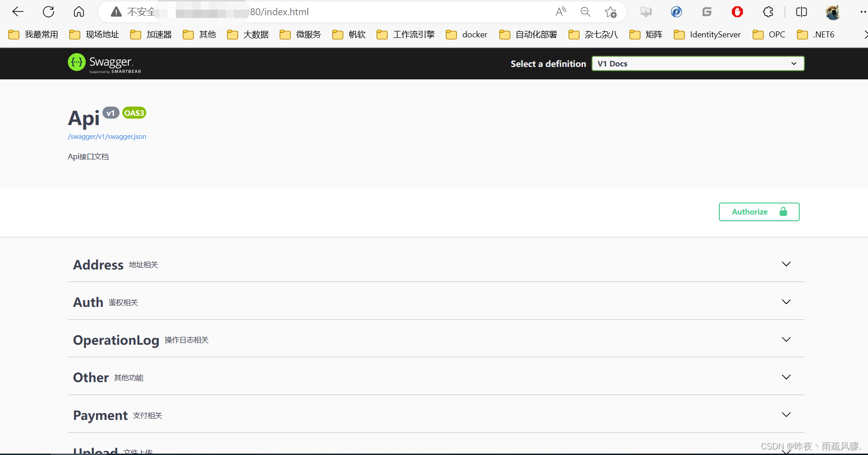Screen dimensions: 868x455
Task: Open the 矩阵 bookmarks folder
Action: (646, 35)
